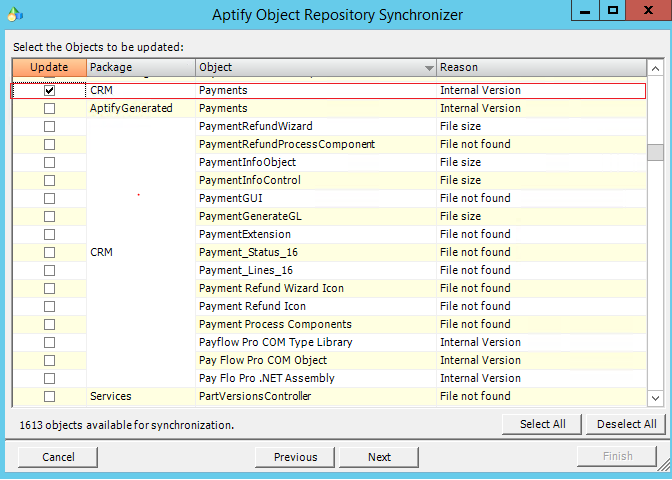Click the Payment_Status_16 text

[x=248, y=252]
